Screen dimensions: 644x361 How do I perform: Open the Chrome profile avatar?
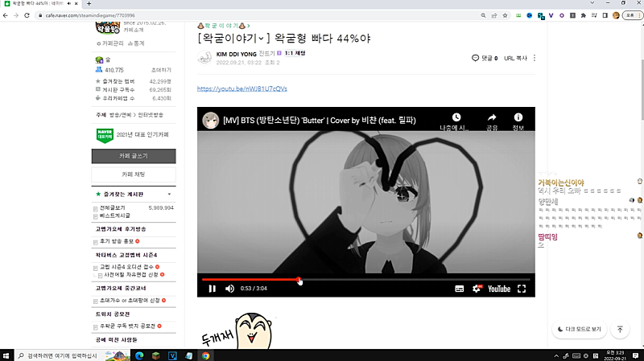pyautogui.click(x=616, y=15)
